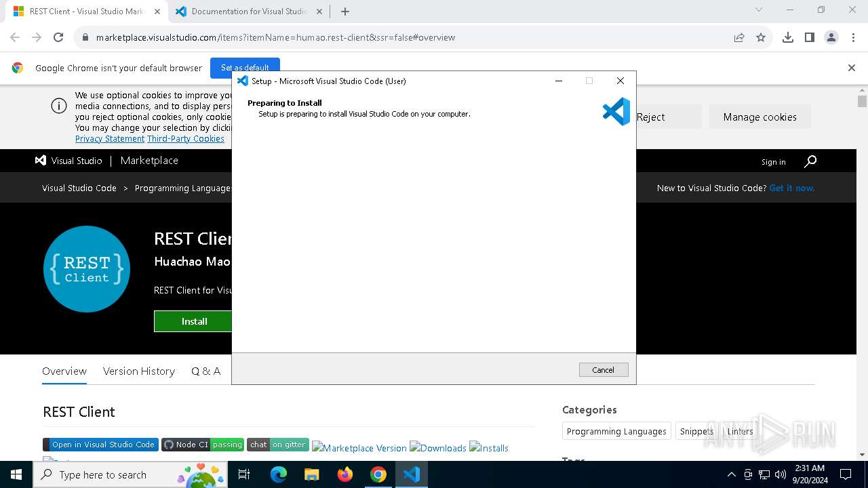
Task: Click the Visual Studio logo in header
Action: (x=68, y=161)
